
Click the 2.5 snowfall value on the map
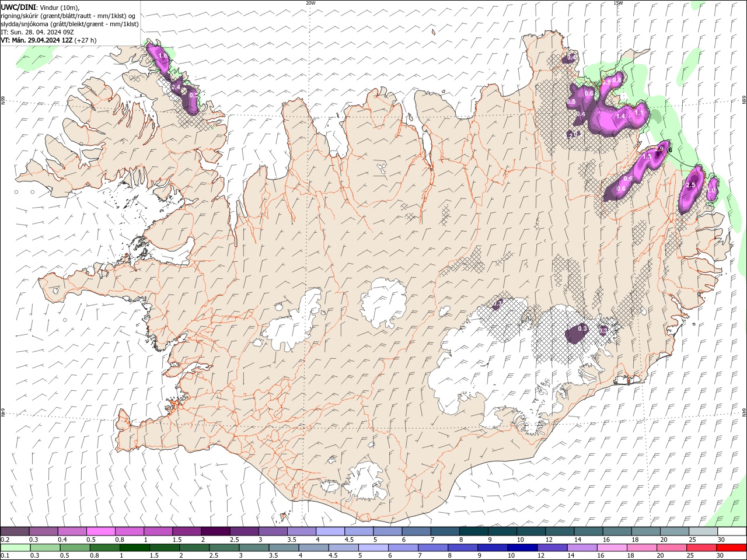point(691,185)
